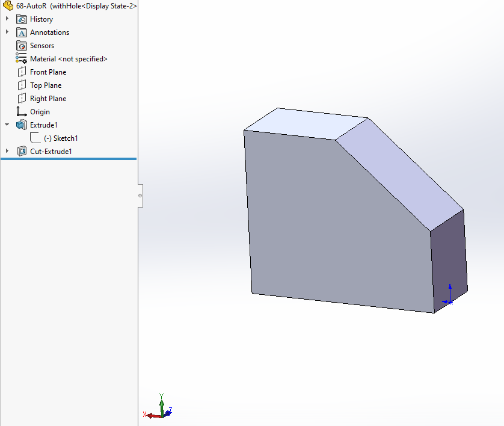Select the Right Plane label
This screenshot has width=504, height=426.
48,99
